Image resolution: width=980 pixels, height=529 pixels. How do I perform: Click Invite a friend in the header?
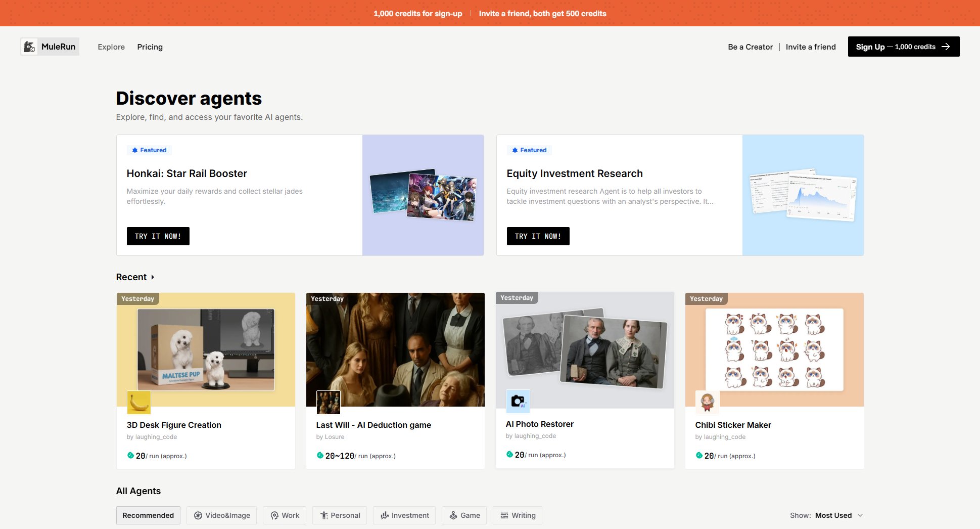coord(811,47)
